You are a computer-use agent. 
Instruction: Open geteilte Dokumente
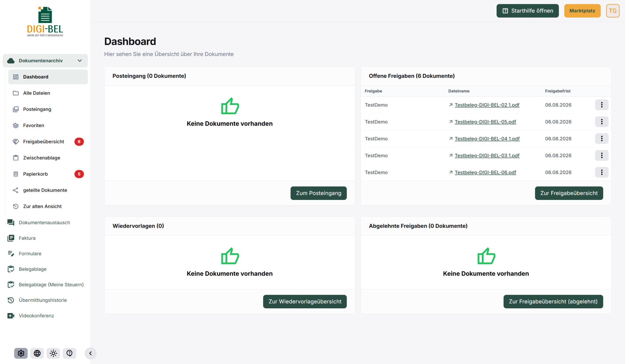pyautogui.click(x=48, y=190)
